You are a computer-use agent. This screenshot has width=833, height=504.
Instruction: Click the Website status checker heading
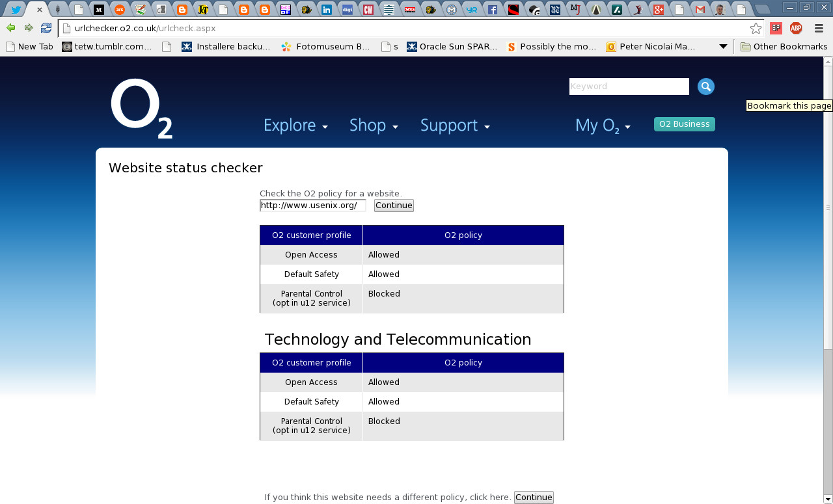click(x=185, y=168)
